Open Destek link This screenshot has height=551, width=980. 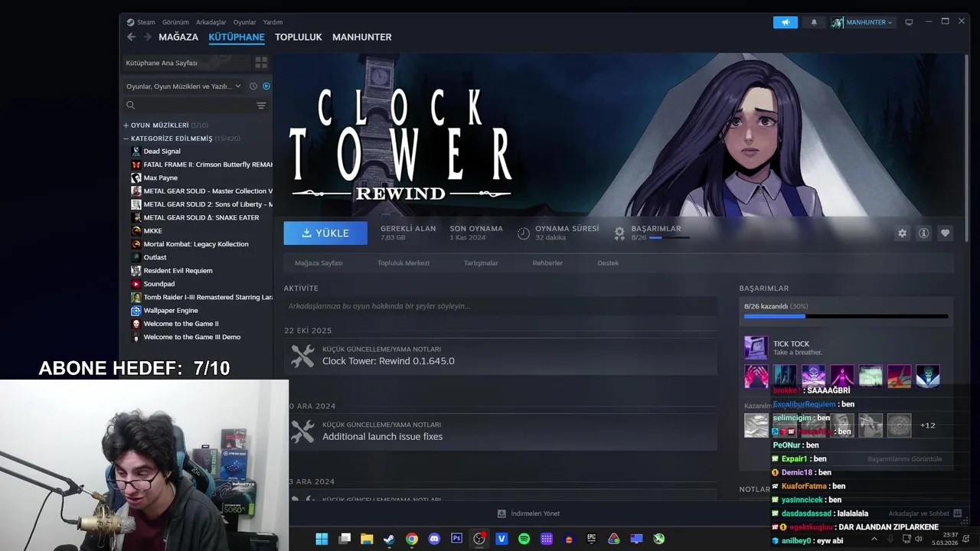[x=608, y=263]
